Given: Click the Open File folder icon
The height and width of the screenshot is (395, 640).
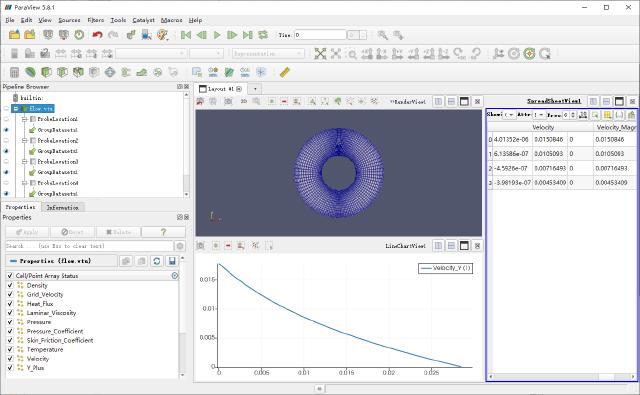Looking at the screenshot, I should click(14, 35).
